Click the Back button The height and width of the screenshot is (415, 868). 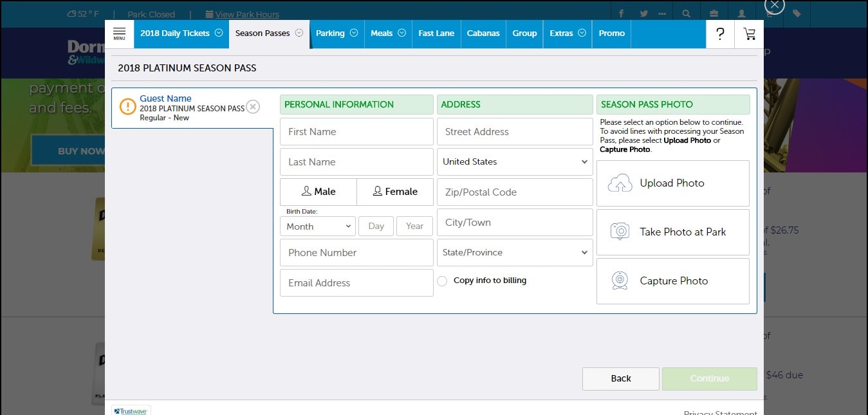coord(621,378)
